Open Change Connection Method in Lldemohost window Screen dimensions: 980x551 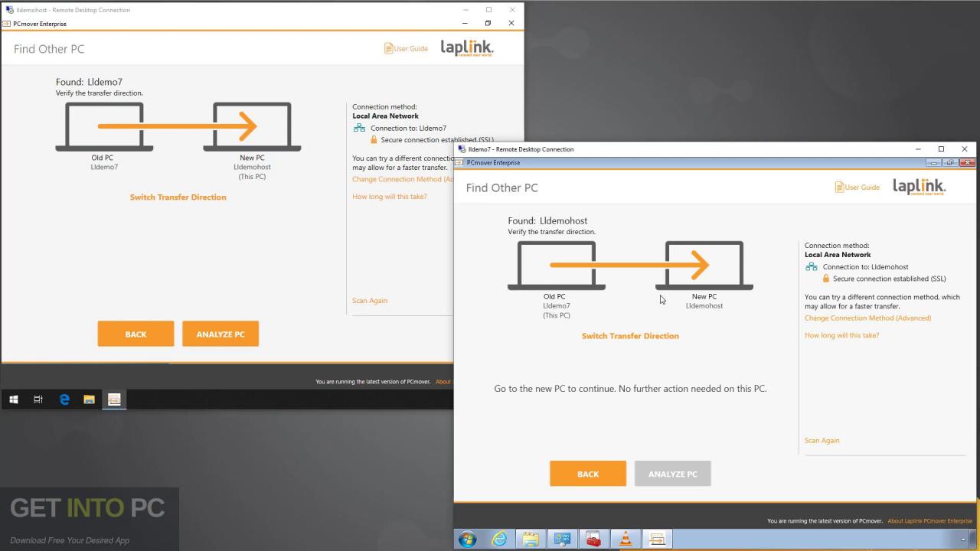402,179
